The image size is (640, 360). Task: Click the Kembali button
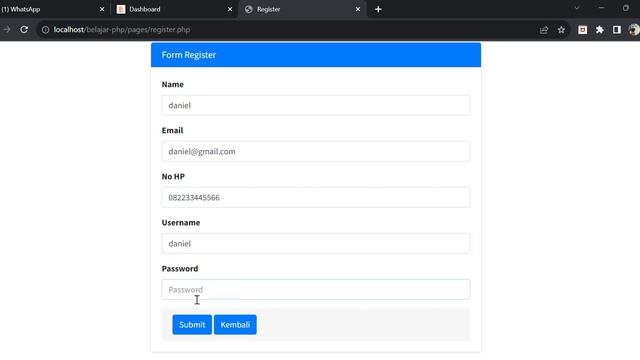pos(235,324)
